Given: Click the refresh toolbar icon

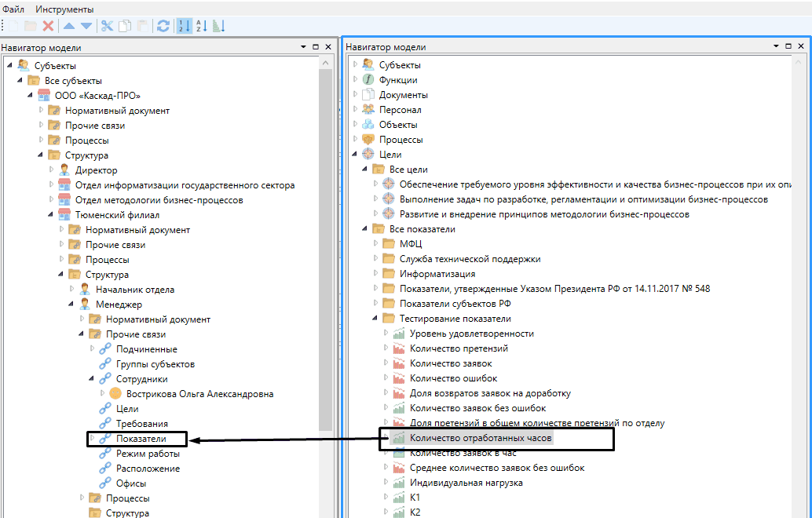Looking at the screenshot, I should [x=163, y=26].
